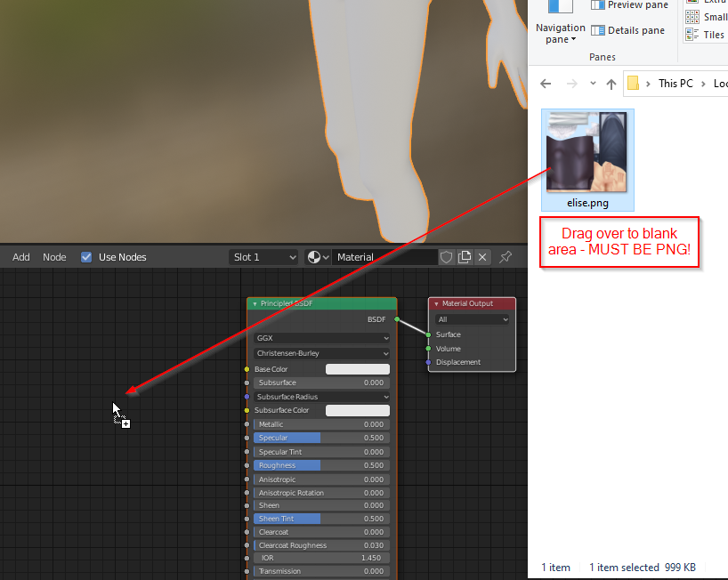Click the Volume input socket

[429, 349]
